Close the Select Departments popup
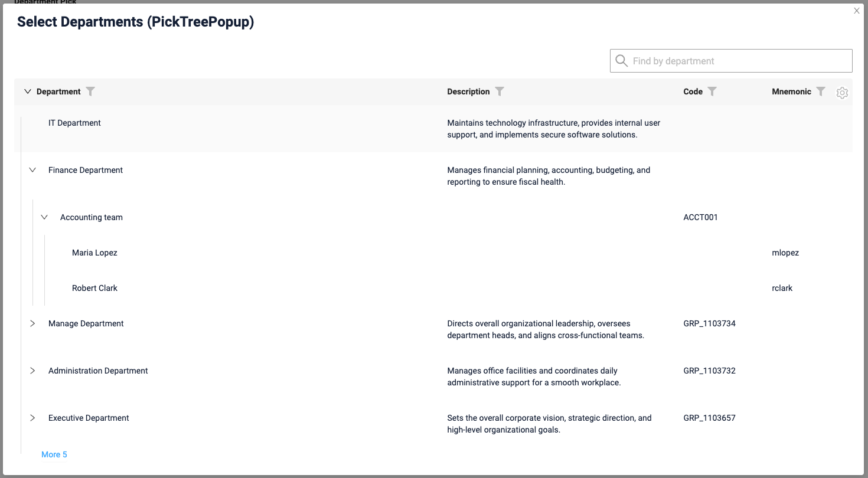Viewport: 868px width, 478px height. point(857,11)
